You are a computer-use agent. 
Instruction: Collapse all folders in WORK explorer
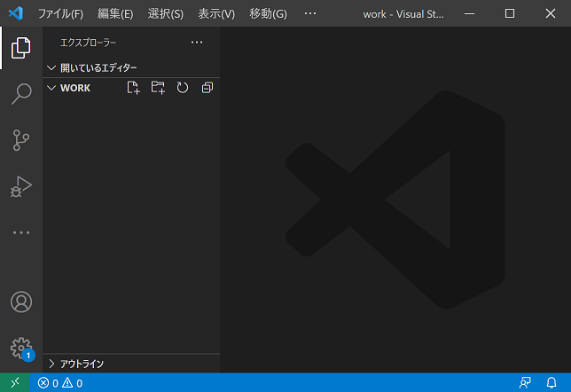(x=207, y=88)
